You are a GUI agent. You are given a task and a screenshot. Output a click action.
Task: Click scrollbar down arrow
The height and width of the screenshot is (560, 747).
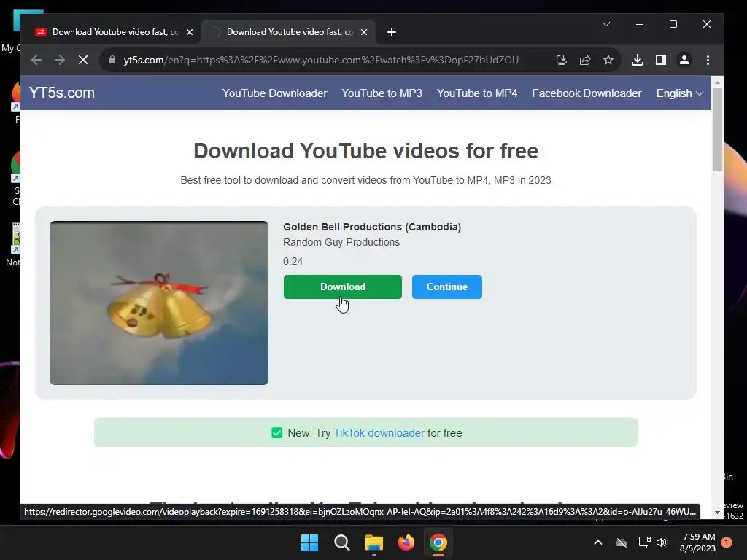click(718, 513)
